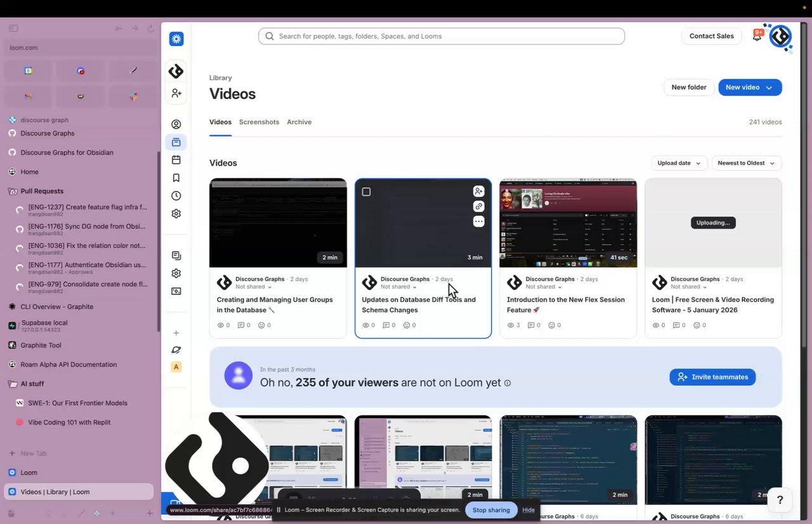Open the Gmail pinned tab

[29, 96]
